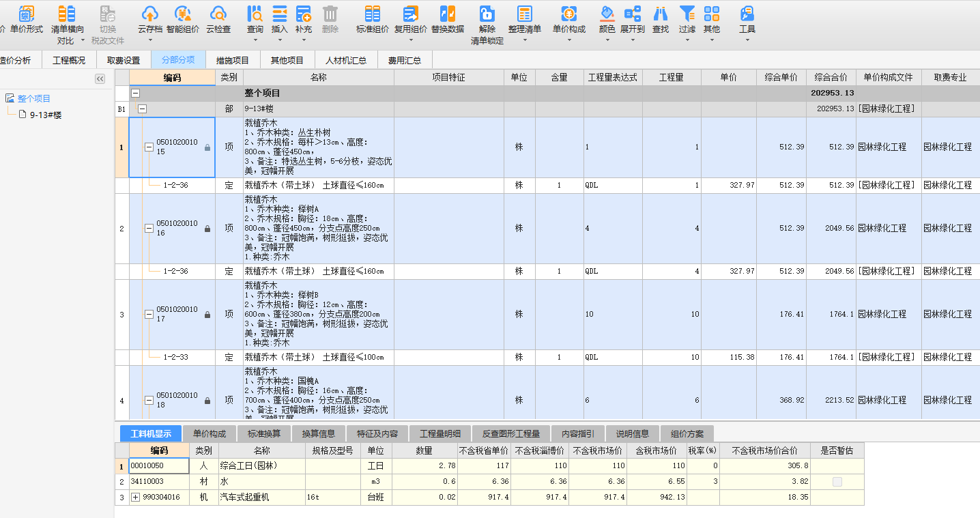Click the 插入 toolbar icon
This screenshot has width=980, height=518.
(280, 13)
